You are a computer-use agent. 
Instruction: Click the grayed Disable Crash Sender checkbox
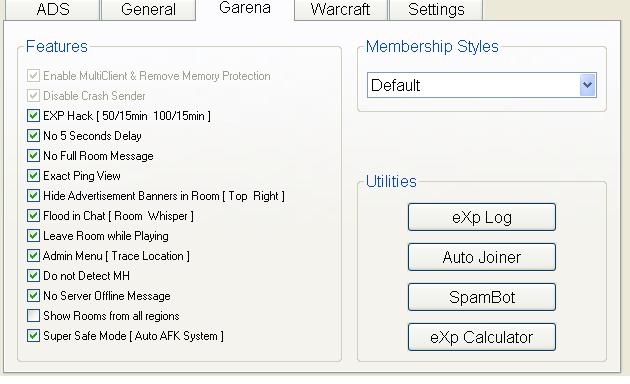tap(33, 96)
